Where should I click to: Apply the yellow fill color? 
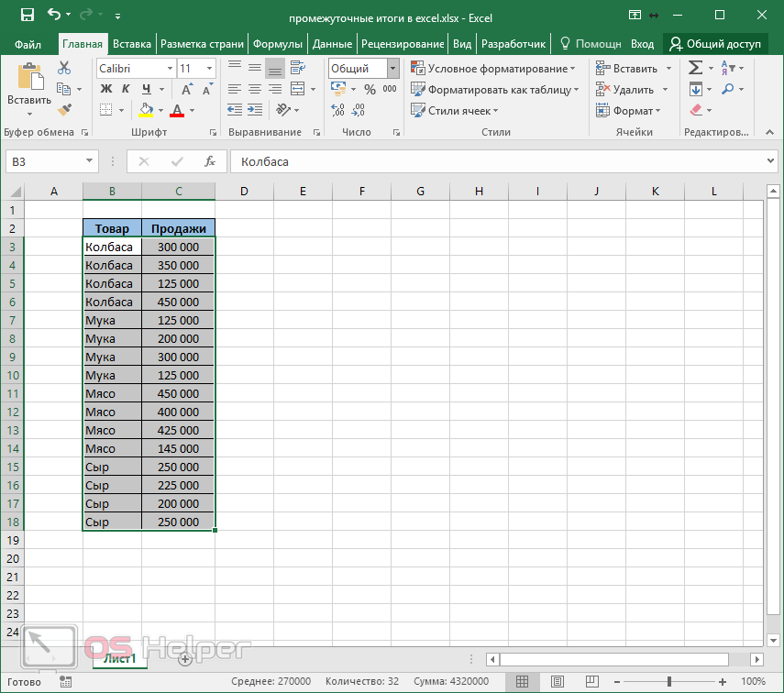click(146, 111)
